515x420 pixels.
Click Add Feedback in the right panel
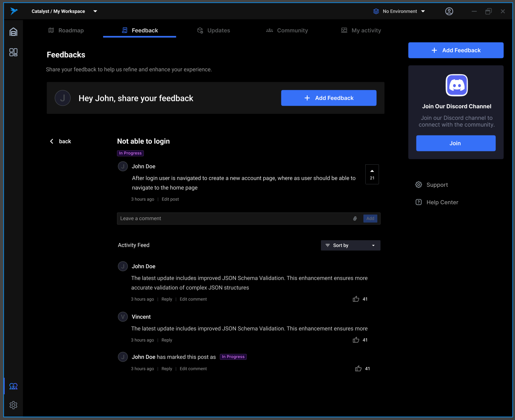(x=456, y=50)
